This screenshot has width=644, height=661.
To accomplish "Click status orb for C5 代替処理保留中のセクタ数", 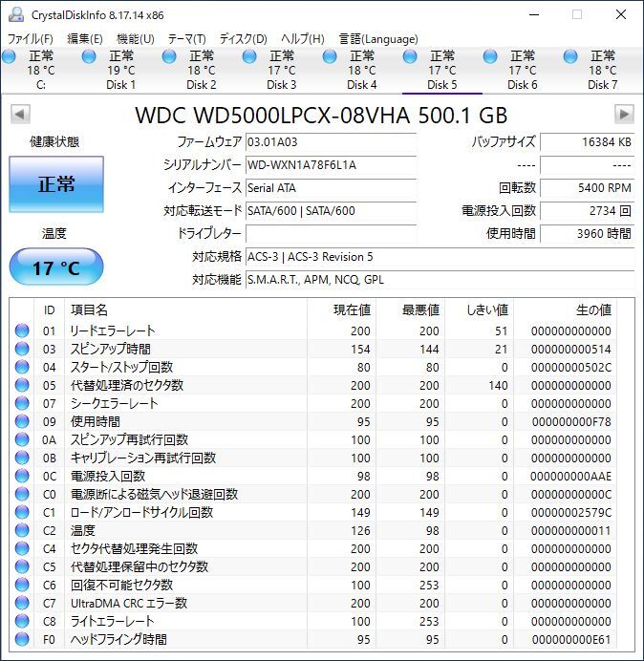I will (x=22, y=566).
